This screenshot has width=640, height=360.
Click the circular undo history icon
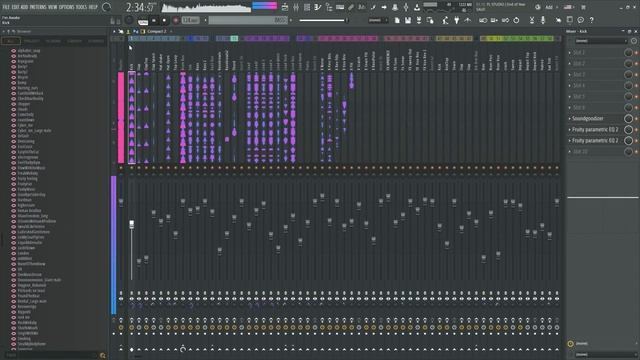click(x=516, y=20)
